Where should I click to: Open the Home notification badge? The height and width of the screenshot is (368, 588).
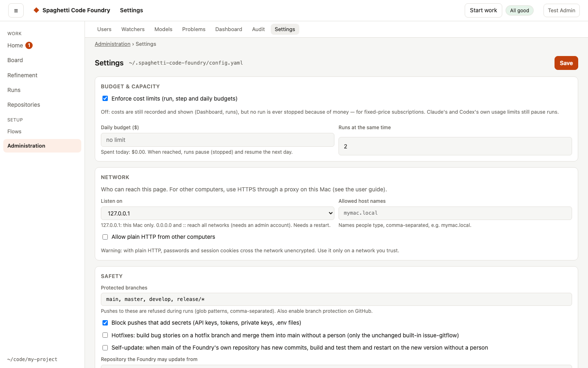[29, 45]
